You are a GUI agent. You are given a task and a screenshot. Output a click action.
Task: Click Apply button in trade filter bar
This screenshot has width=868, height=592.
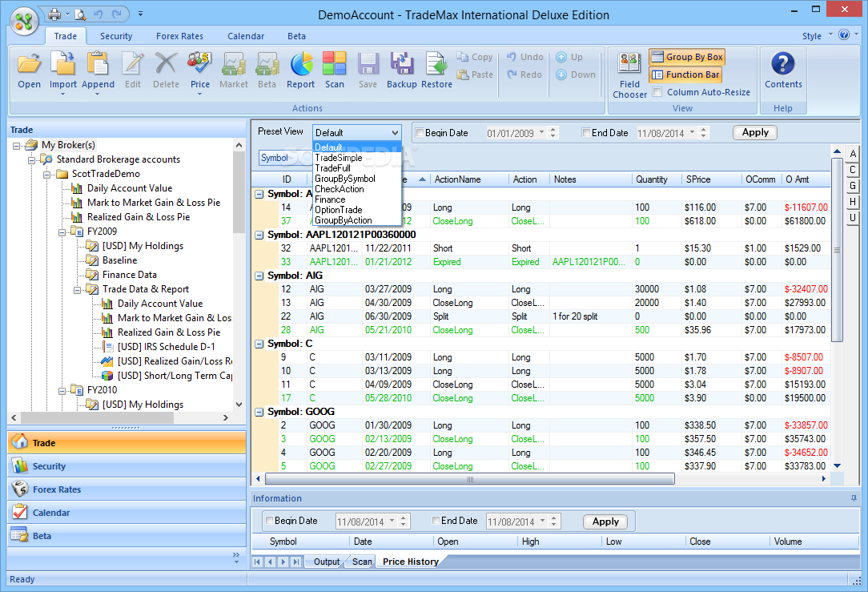(x=755, y=133)
